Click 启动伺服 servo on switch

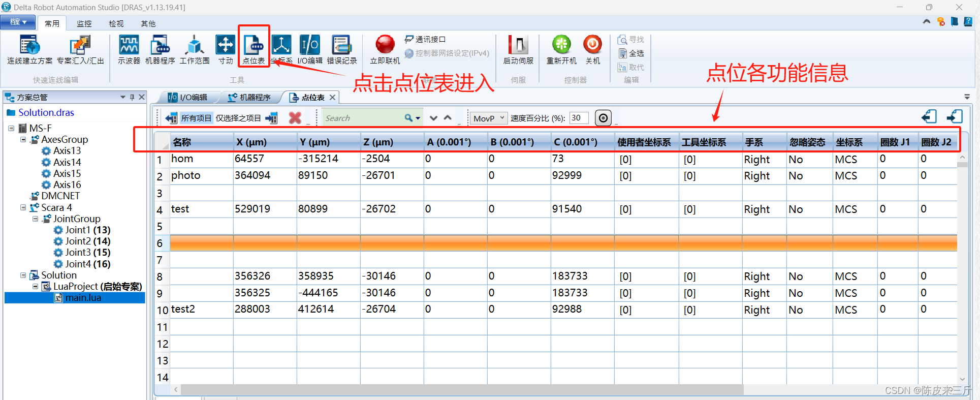click(x=518, y=50)
